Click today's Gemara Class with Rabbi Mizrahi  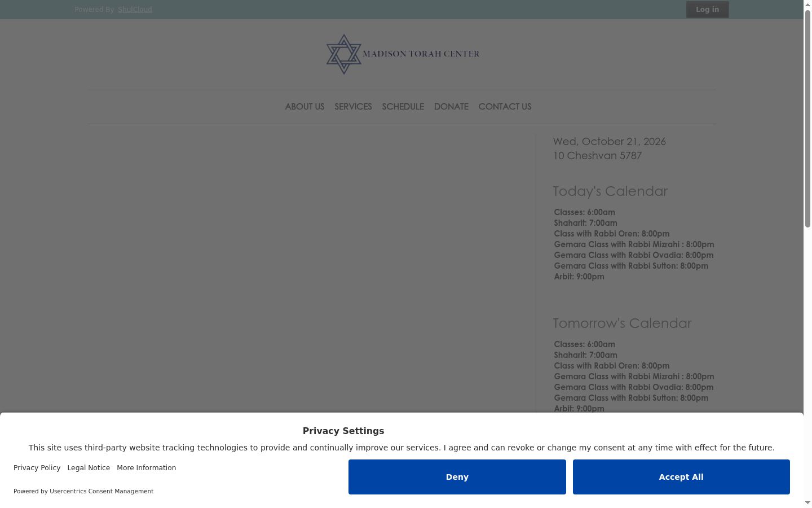click(634, 244)
